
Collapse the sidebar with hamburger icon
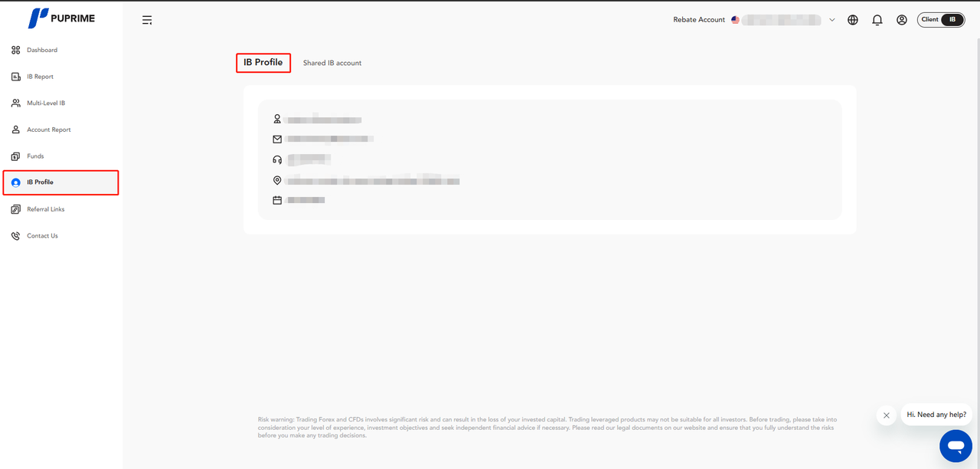point(147,20)
